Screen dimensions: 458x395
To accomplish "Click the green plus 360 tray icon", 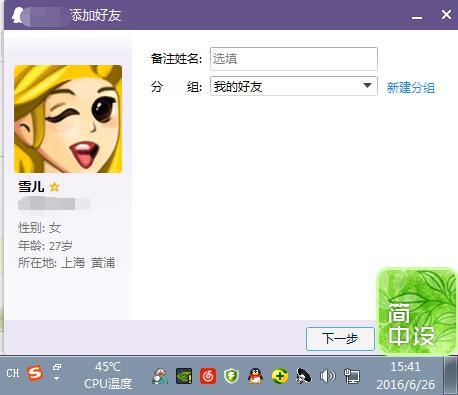I will 280,376.
